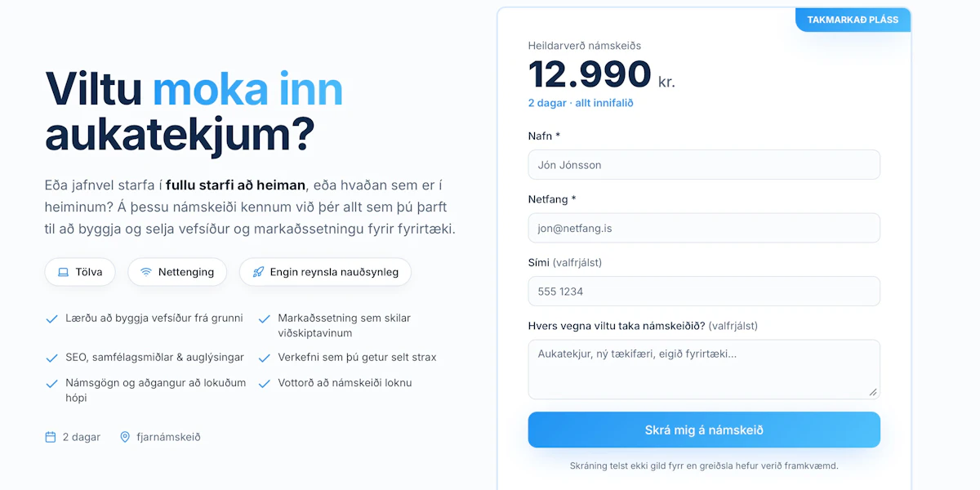Click checkmark beside Námsgögn og aðgangur

(51, 383)
